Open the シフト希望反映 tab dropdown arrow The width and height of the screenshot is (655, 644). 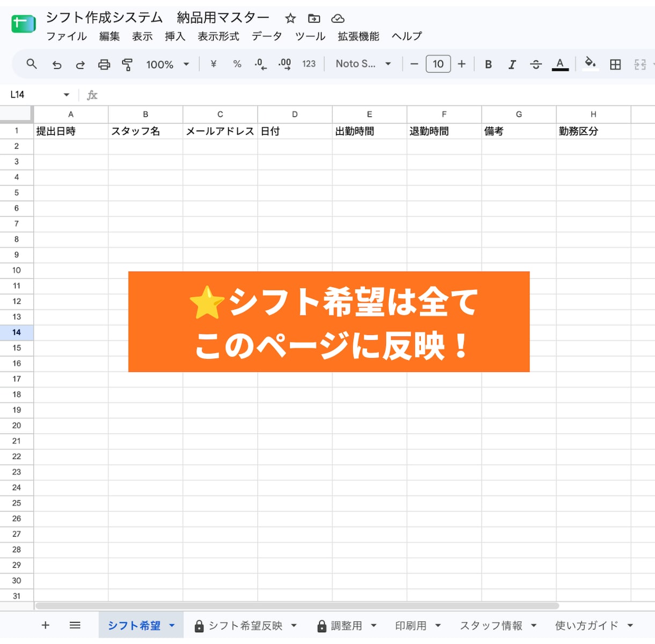click(x=294, y=626)
